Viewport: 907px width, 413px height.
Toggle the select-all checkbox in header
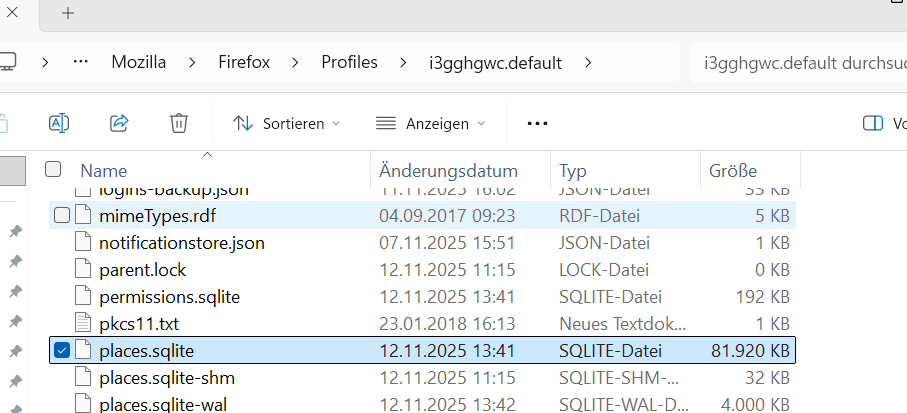54,170
